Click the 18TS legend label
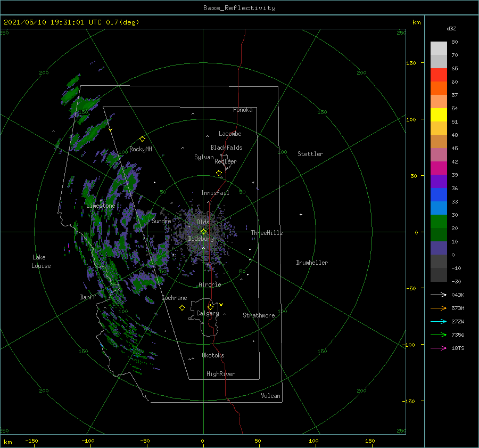Viewport: 479px width, 448px height. [458, 348]
